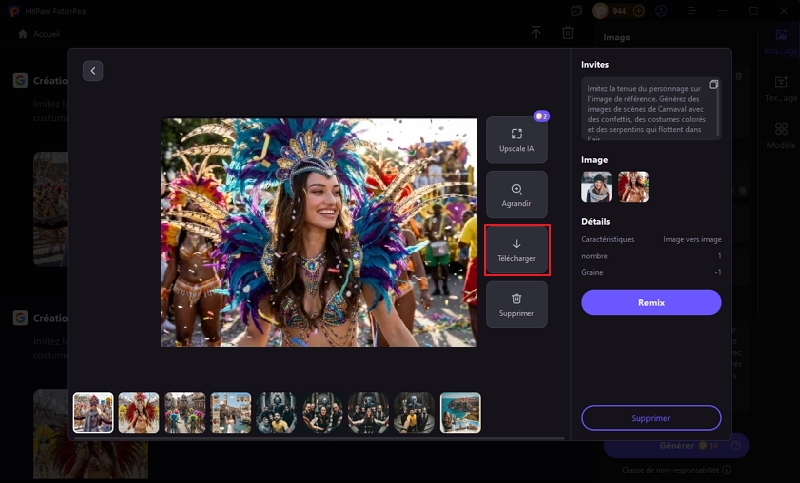Open the seventh fisheye group thumbnail
800x483 pixels.
pos(368,413)
